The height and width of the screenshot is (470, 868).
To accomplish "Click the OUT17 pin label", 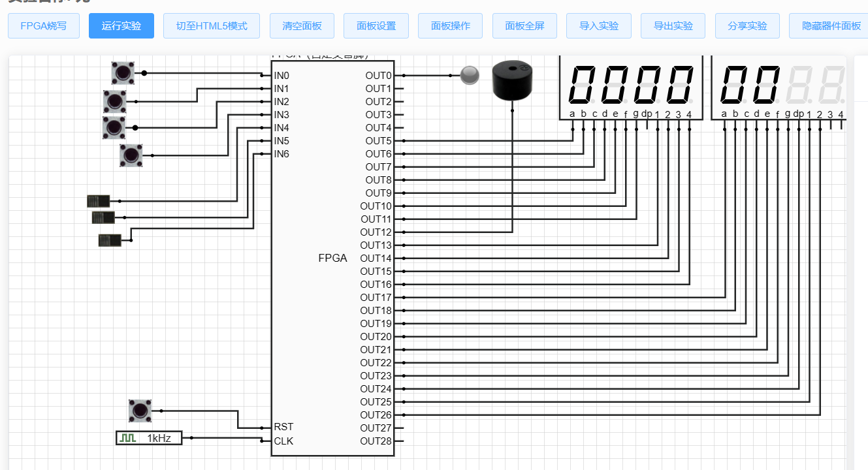I will coord(376,298).
